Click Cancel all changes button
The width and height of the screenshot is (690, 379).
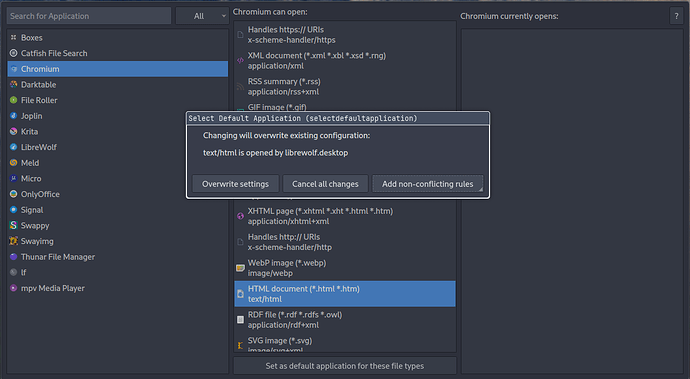pyautogui.click(x=325, y=184)
